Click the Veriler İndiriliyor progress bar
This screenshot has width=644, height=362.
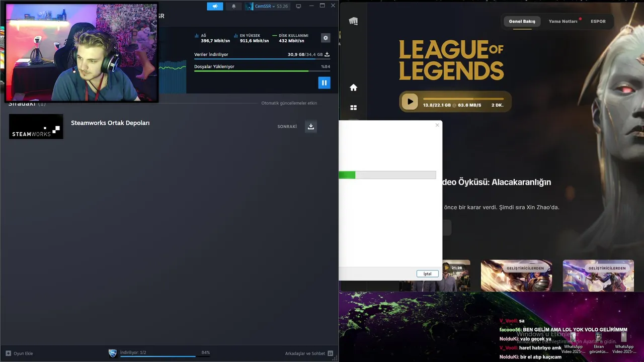262,59
